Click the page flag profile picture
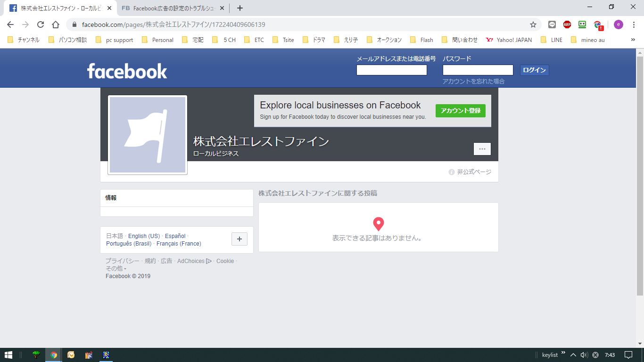This screenshot has height=362, width=644. pyautogui.click(x=148, y=135)
